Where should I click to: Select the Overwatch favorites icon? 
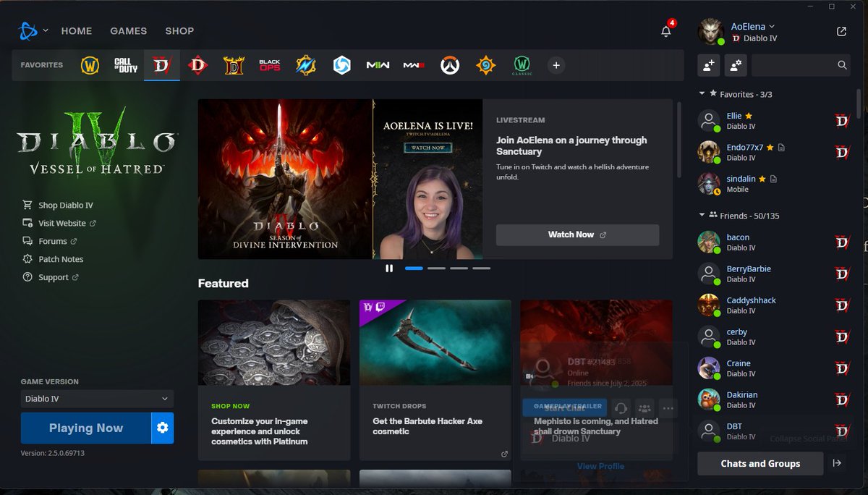[450, 65]
